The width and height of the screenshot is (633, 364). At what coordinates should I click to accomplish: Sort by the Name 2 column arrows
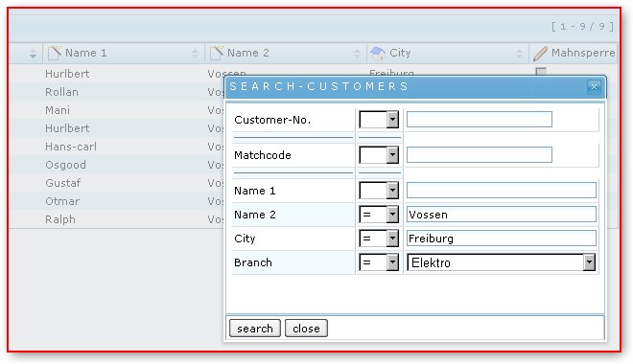coord(357,54)
